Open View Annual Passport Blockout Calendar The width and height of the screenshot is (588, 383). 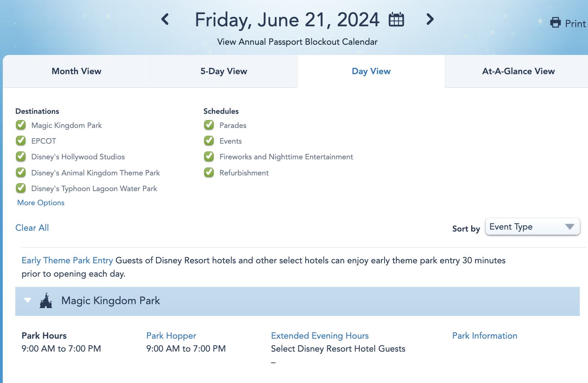[297, 42]
